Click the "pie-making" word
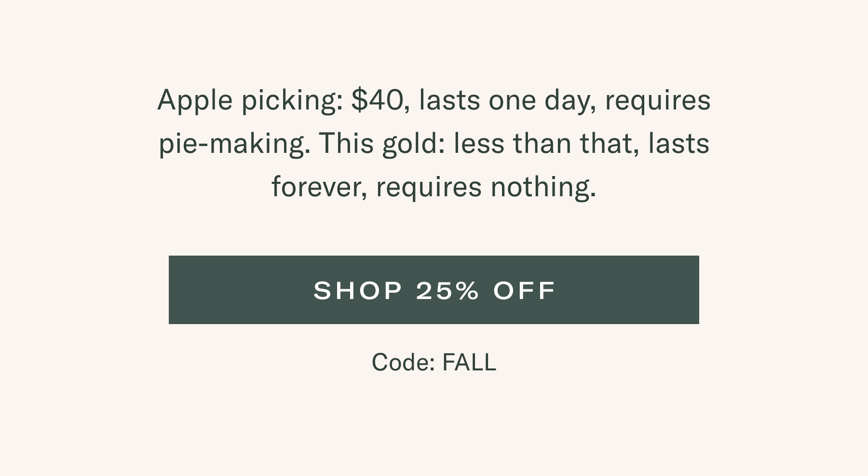868x476 pixels. click(x=234, y=144)
